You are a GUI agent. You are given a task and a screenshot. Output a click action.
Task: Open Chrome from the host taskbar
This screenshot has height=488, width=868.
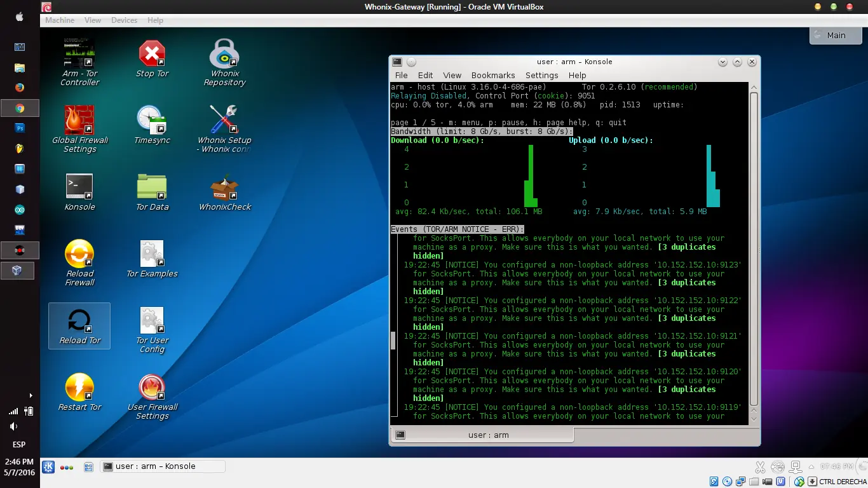[20, 108]
